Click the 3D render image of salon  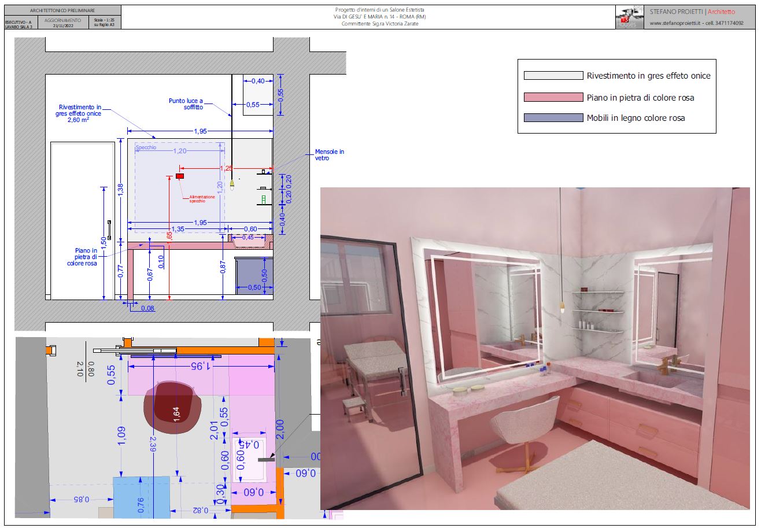tap(535, 348)
